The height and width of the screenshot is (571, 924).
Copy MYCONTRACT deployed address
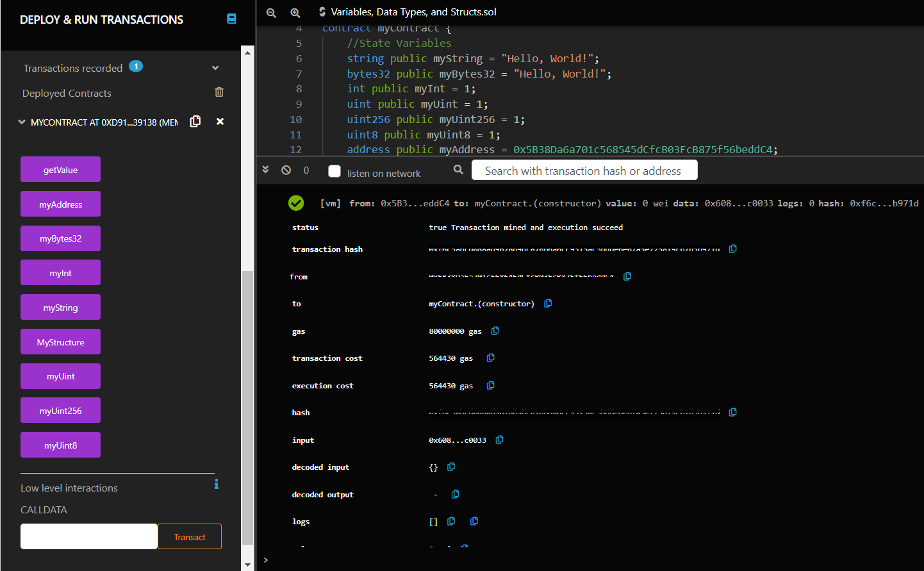(195, 121)
